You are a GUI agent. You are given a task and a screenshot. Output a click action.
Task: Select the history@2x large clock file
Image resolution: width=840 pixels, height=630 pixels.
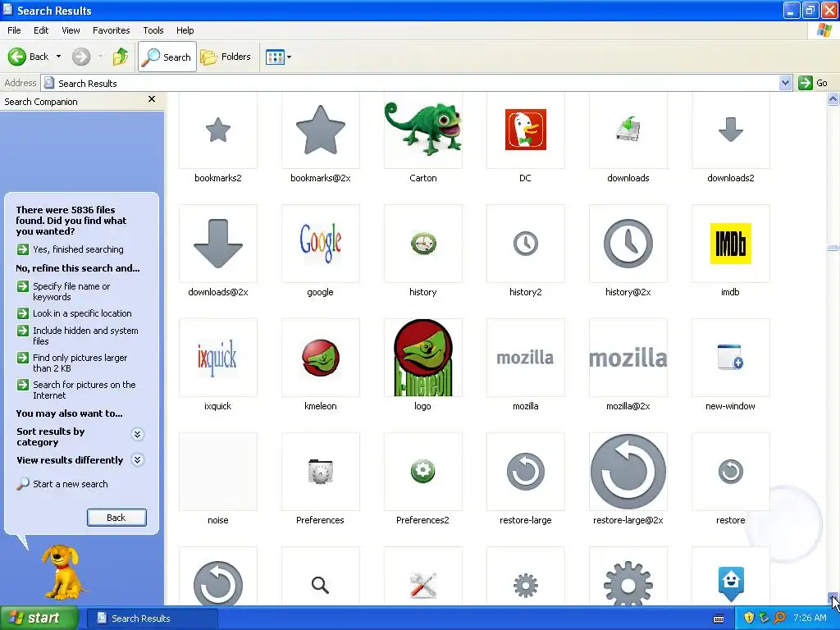628,244
